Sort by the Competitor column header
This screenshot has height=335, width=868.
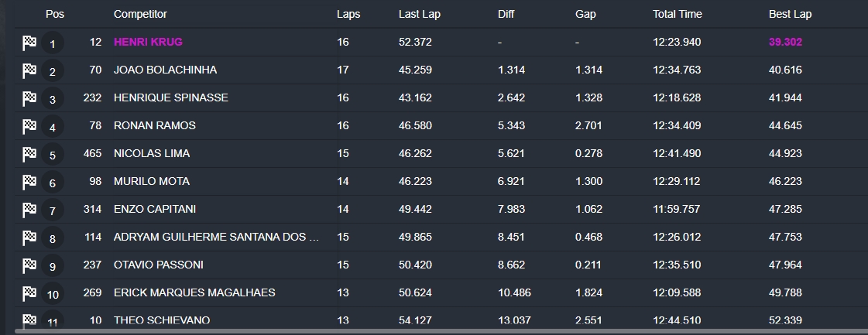pos(140,15)
